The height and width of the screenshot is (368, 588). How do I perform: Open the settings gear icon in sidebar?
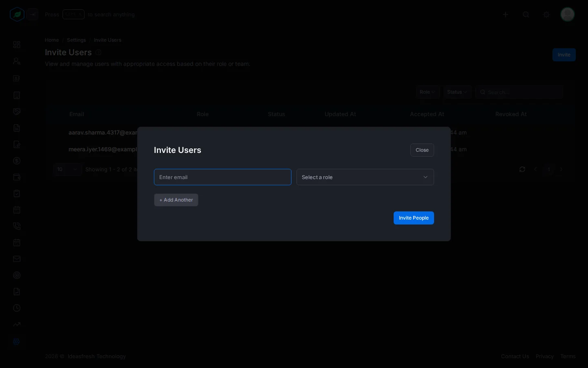point(17,341)
